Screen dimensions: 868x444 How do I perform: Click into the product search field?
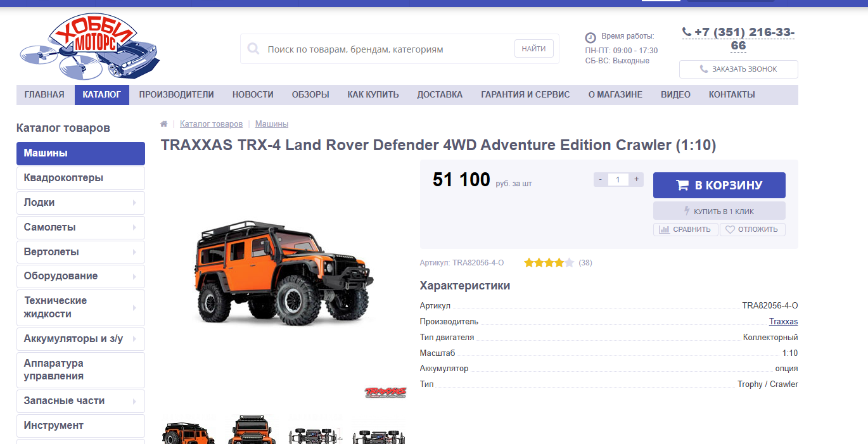386,49
